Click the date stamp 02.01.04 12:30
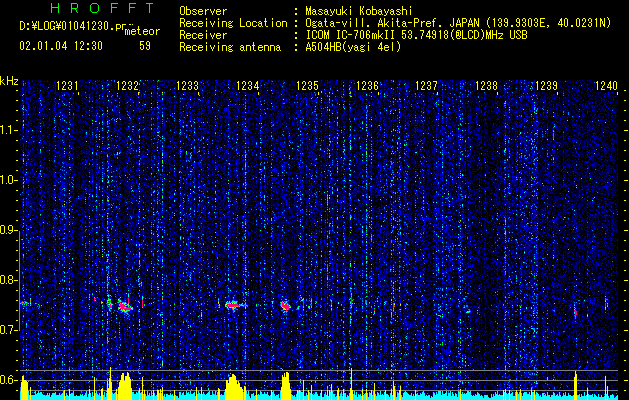 point(61,46)
